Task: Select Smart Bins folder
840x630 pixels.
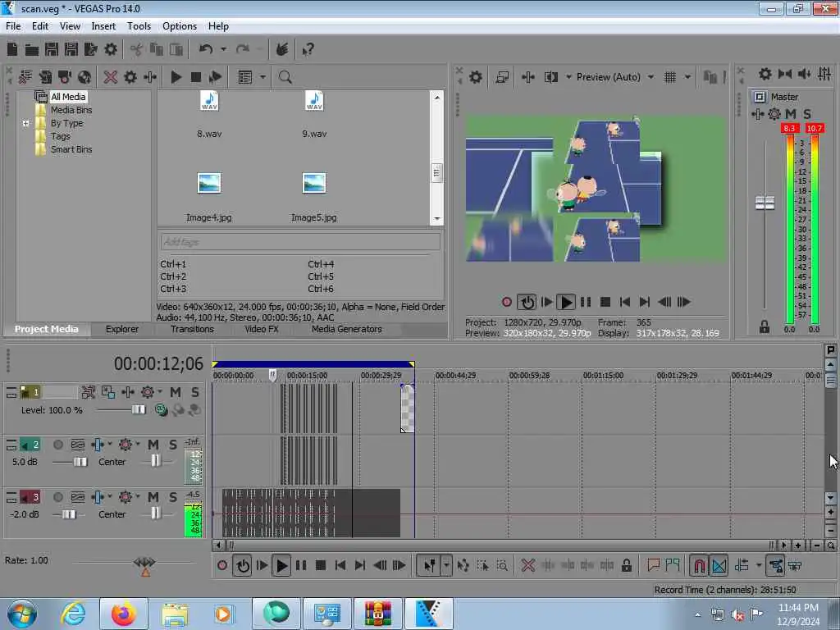Action: coord(71,149)
